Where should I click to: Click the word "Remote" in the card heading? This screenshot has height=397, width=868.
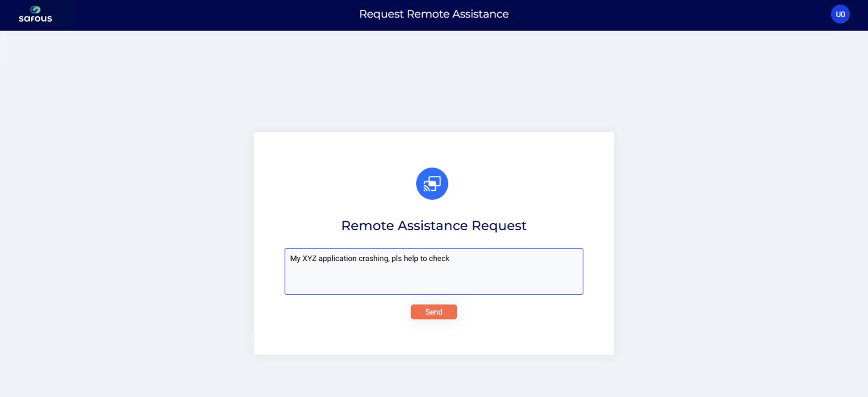(368, 226)
